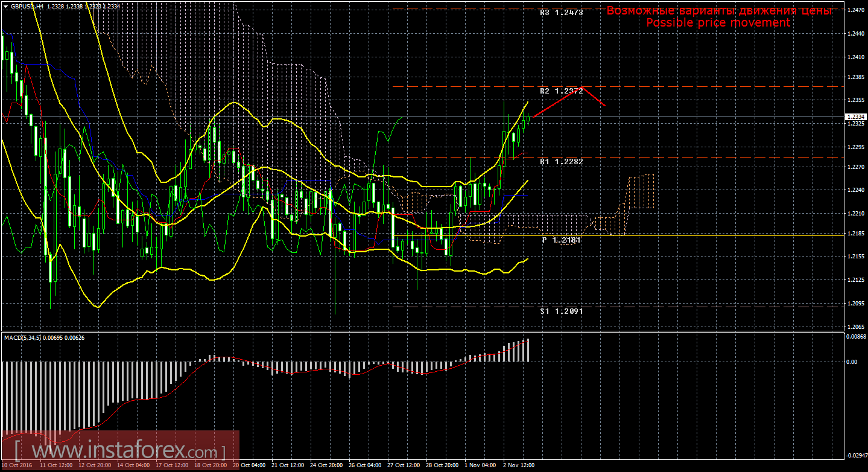
Task: Click the 1.2470 value on price scale
Action: click(x=855, y=11)
